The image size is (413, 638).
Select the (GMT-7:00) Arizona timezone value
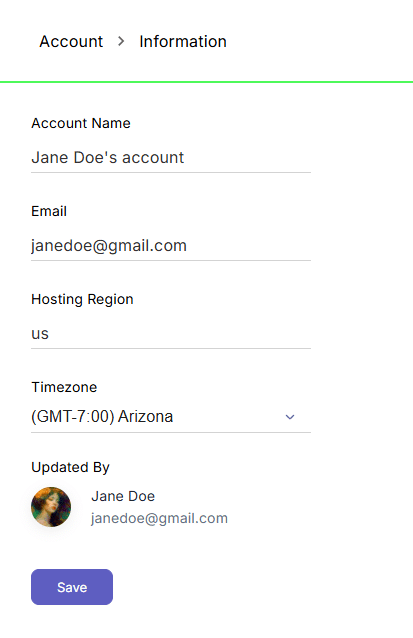102,417
